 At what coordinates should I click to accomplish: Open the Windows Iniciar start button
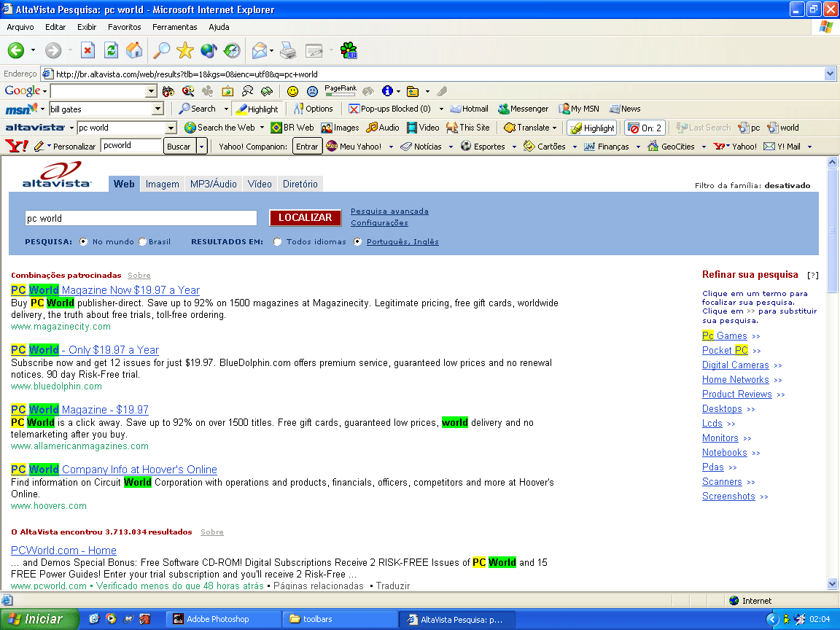click(39, 619)
